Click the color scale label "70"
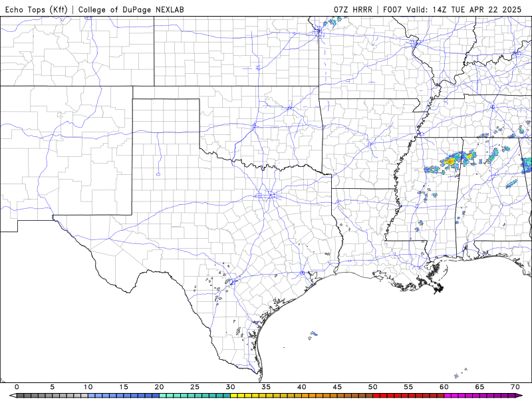Viewport: 532px width, 399px height. pyautogui.click(x=515, y=387)
